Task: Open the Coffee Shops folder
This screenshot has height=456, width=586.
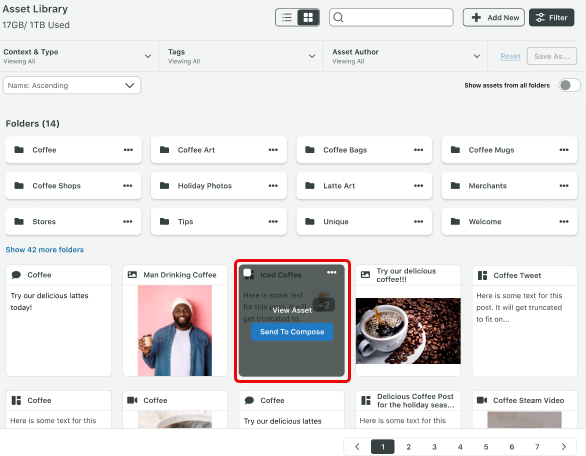Action: coord(74,186)
